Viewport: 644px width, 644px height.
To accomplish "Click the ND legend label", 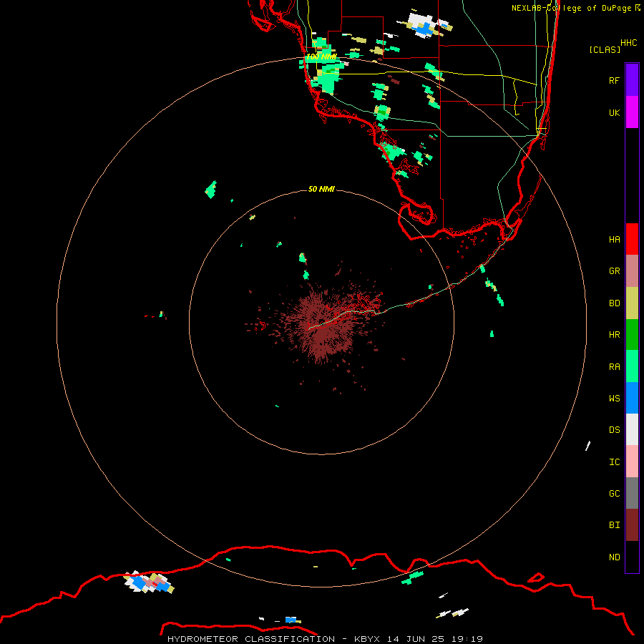I will (x=614, y=557).
